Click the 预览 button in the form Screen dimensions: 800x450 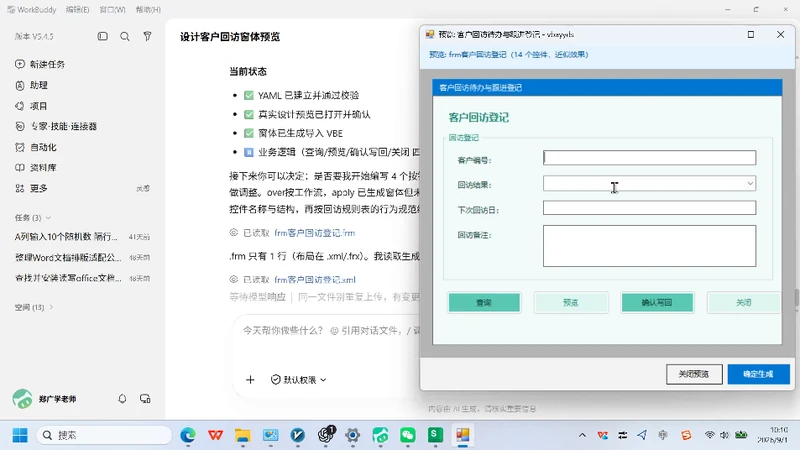[x=571, y=303]
